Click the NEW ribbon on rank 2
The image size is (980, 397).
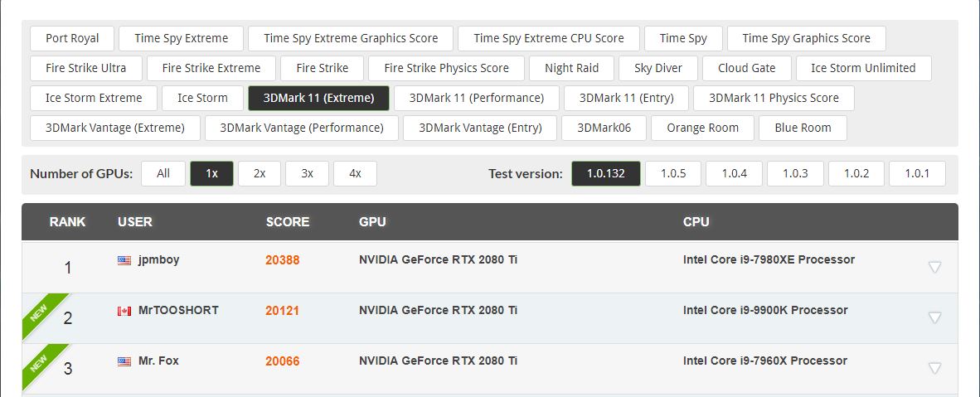pos(37,315)
